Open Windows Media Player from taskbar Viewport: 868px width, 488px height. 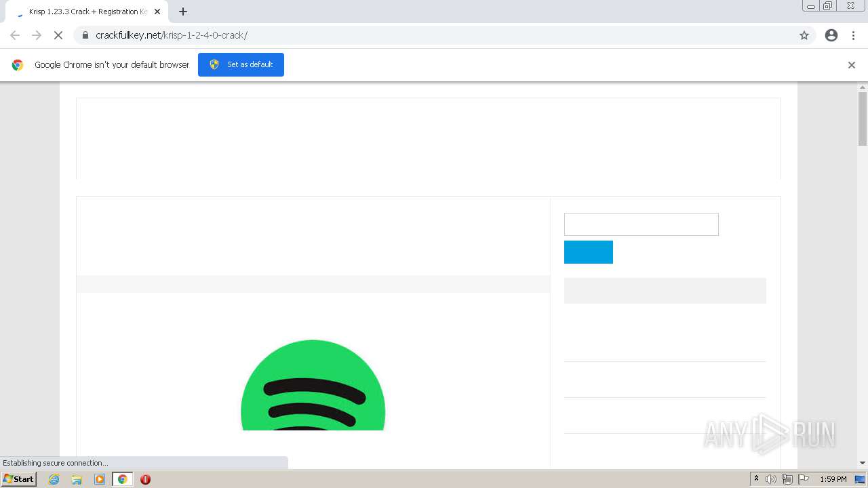click(100, 479)
